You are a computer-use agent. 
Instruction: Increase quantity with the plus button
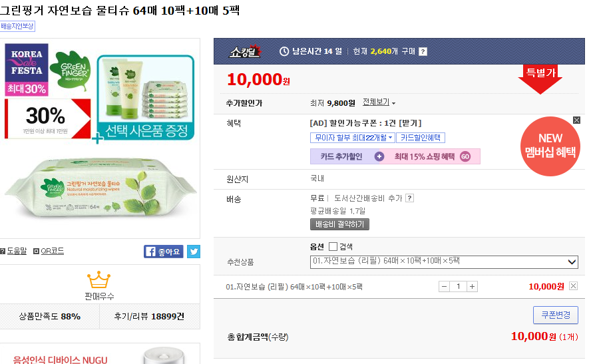tap(472, 286)
